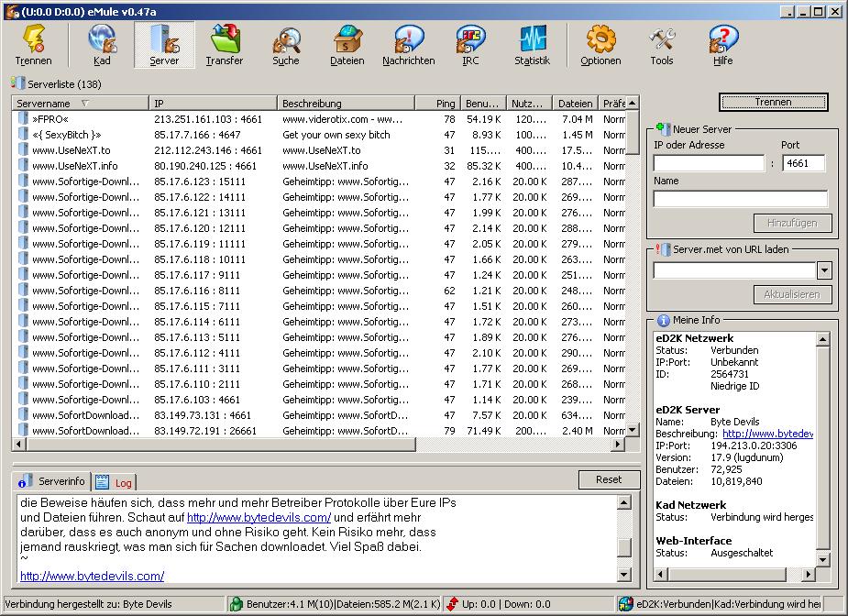This screenshot has height=616, width=848.
Task: Click the Reset button
Action: (609, 479)
